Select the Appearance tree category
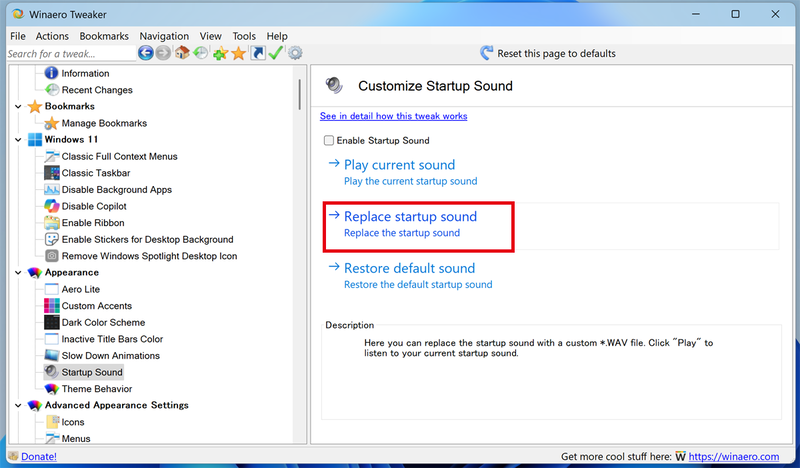The width and height of the screenshot is (800, 468). coord(71,273)
